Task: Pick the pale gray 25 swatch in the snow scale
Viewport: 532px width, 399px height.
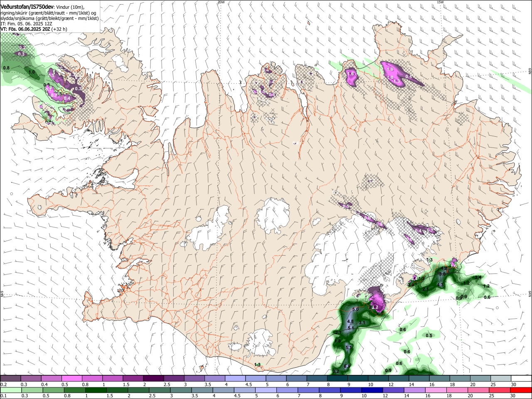Action: point(501,378)
